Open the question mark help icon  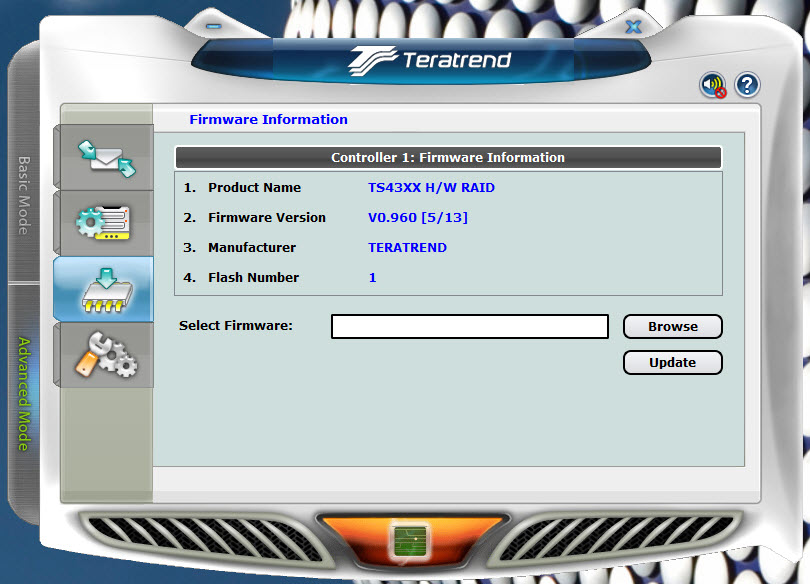tap(747, 85)
